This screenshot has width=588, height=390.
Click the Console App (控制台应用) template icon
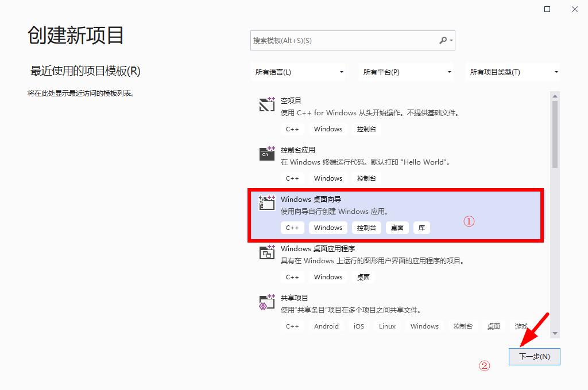click(267, 154)
